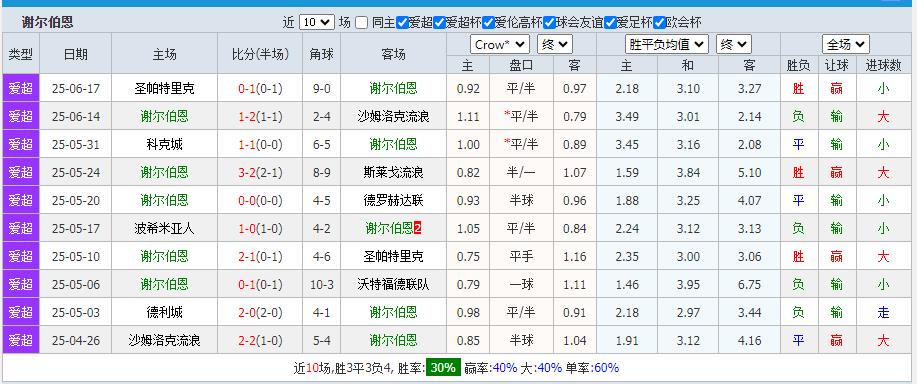The image size is (917, 384).
Task: Click the away odds 5.10 cell
Action: (750, 172)
